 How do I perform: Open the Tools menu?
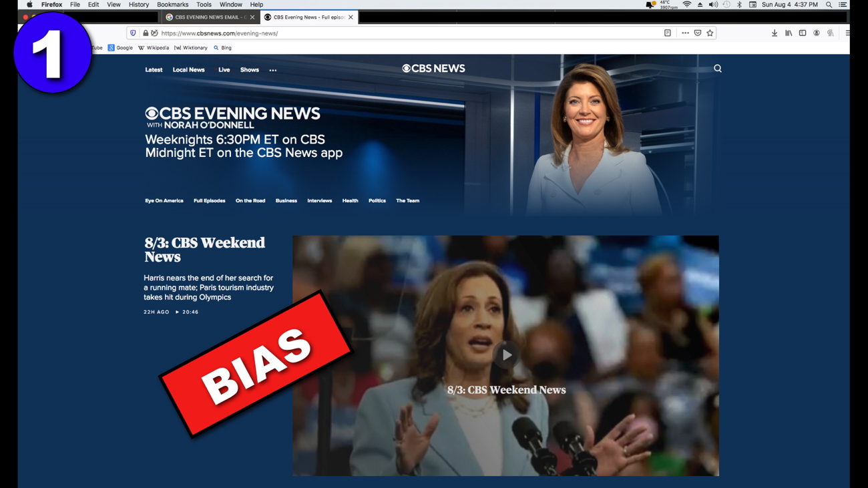click(x=204, y=5)
